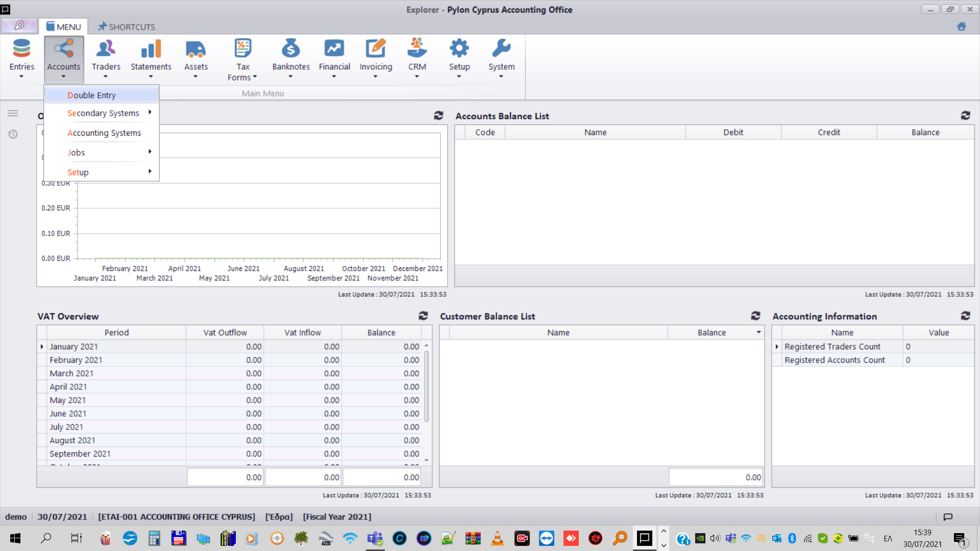Image resolution: width=980 pixels, height=551 pixels.
Task: Select Double Entry menu item
Action: tap(92, 95)
